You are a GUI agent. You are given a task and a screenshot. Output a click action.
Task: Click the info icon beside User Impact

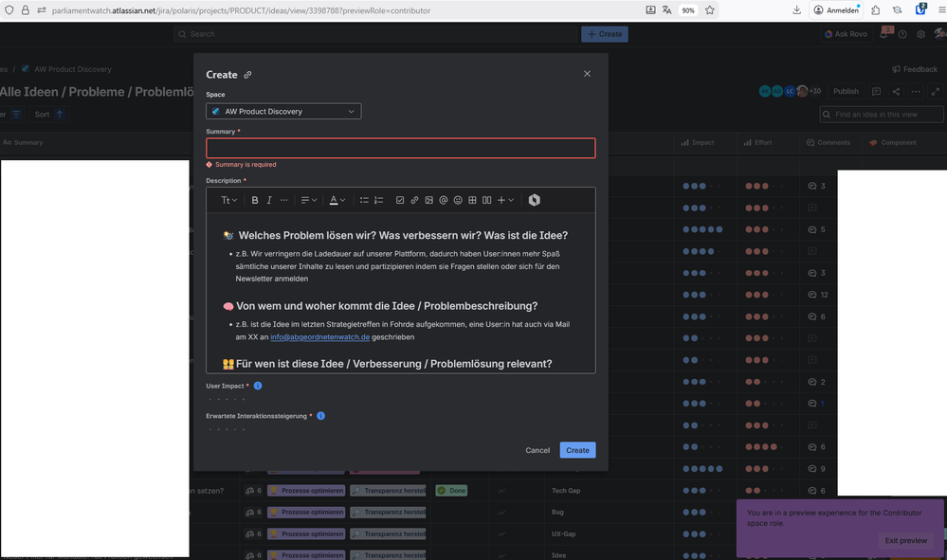(258, 386)
